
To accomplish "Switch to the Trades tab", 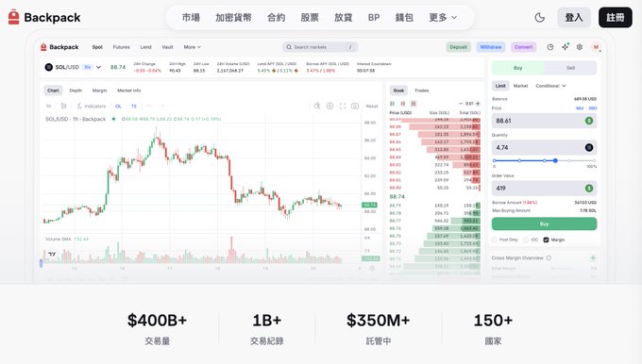I will coord(422,91).
